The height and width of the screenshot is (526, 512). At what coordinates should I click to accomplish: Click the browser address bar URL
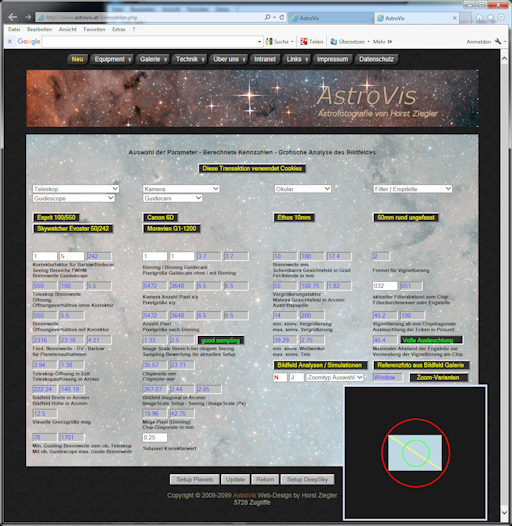[x=92, y=17]
